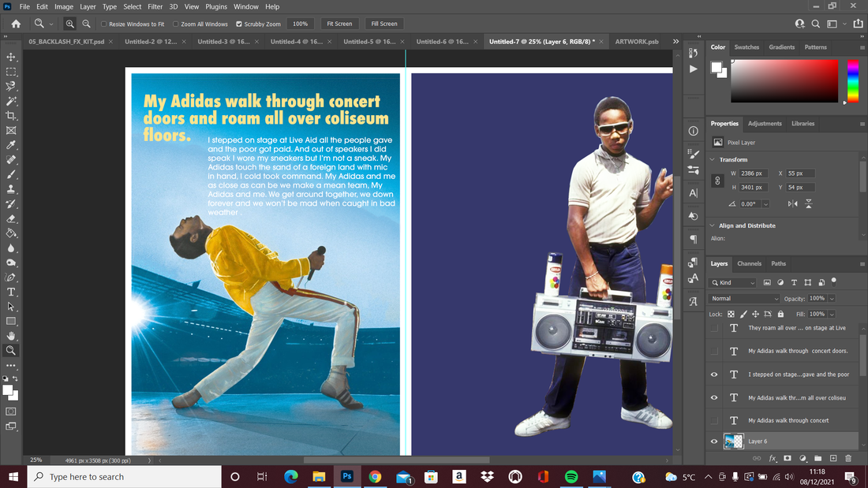Select the Zoom tool in toolbox
Screen dimensions: 868x488
pyautogui.click(x=11, y=350)
